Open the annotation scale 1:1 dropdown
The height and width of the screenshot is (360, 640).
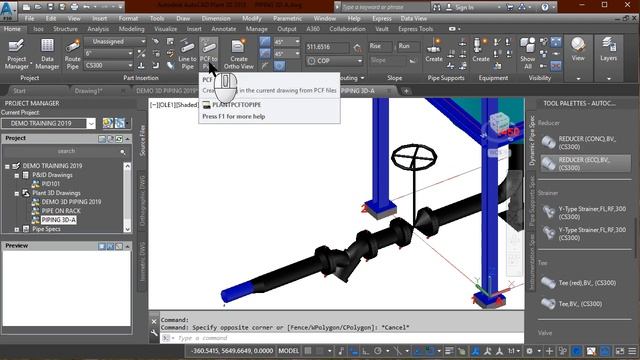pyautogui.click(x=513, y=351)
